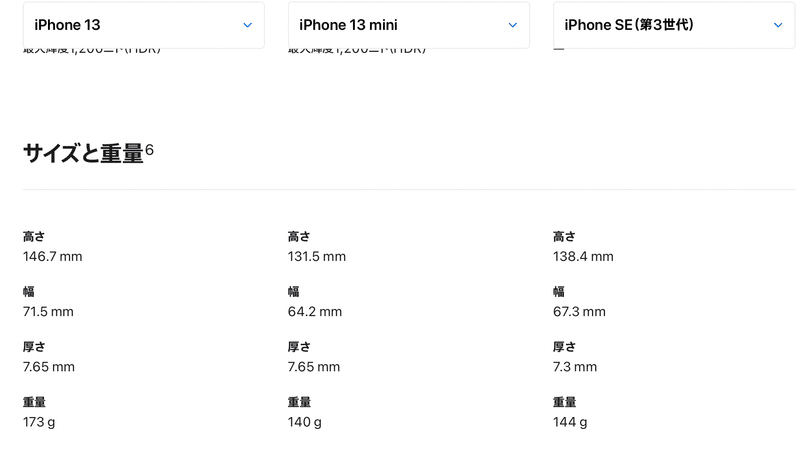Click the サイズと重量 section heading

click(83, 154)
